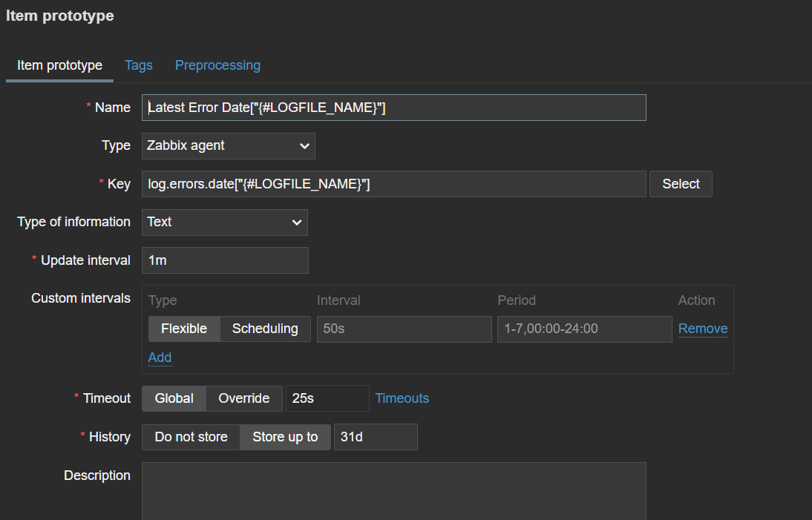
Task: Click the History field label
Action: (110, 437)
